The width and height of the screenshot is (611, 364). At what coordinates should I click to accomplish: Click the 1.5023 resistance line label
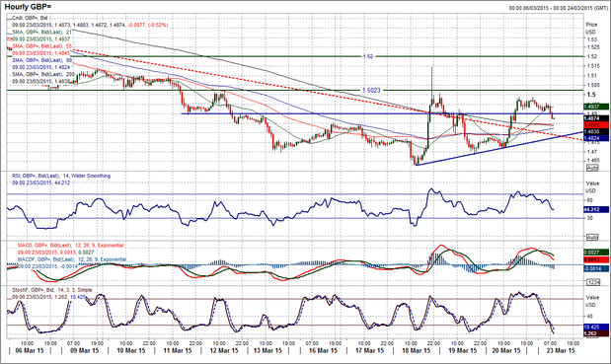tap(371, 91)
